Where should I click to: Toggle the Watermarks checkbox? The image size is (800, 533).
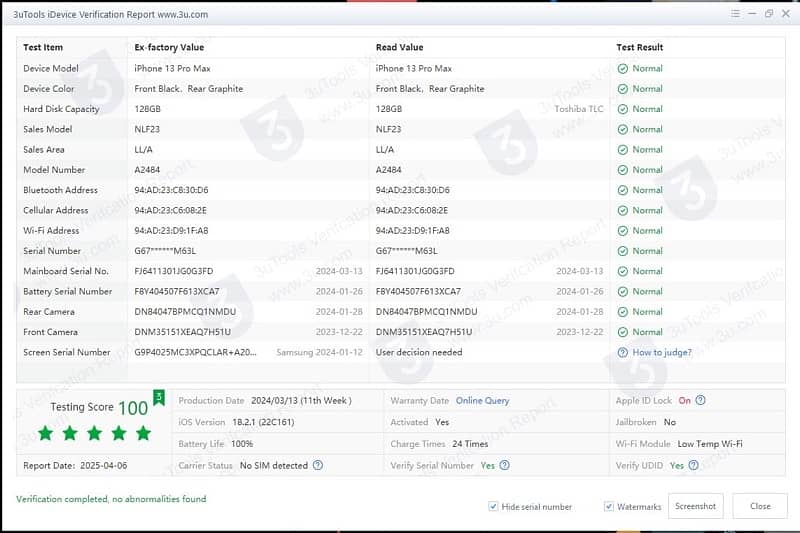click(609, 506)
